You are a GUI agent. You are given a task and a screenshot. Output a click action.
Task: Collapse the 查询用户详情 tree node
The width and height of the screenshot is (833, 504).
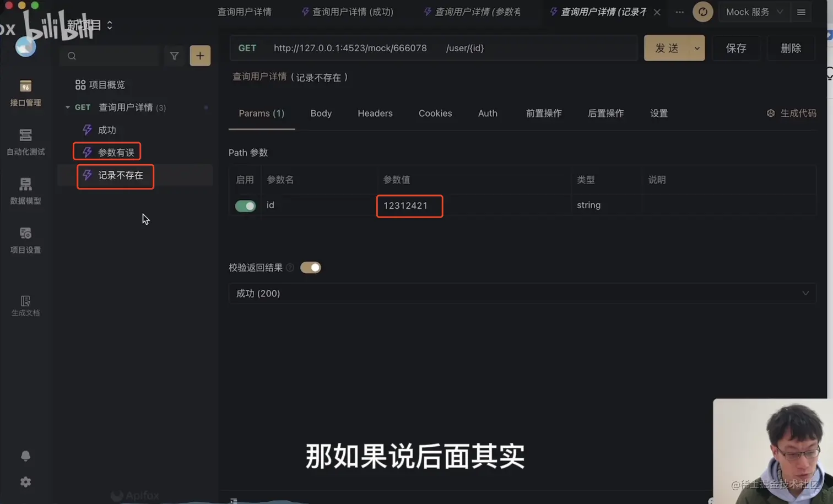pyautogui.click(x=68, y=107)
